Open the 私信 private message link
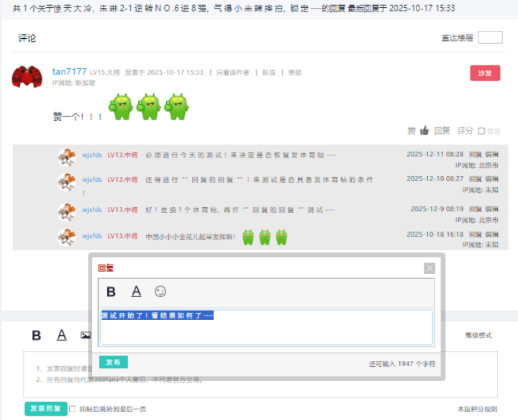518x420 pixels. point(268,73)
